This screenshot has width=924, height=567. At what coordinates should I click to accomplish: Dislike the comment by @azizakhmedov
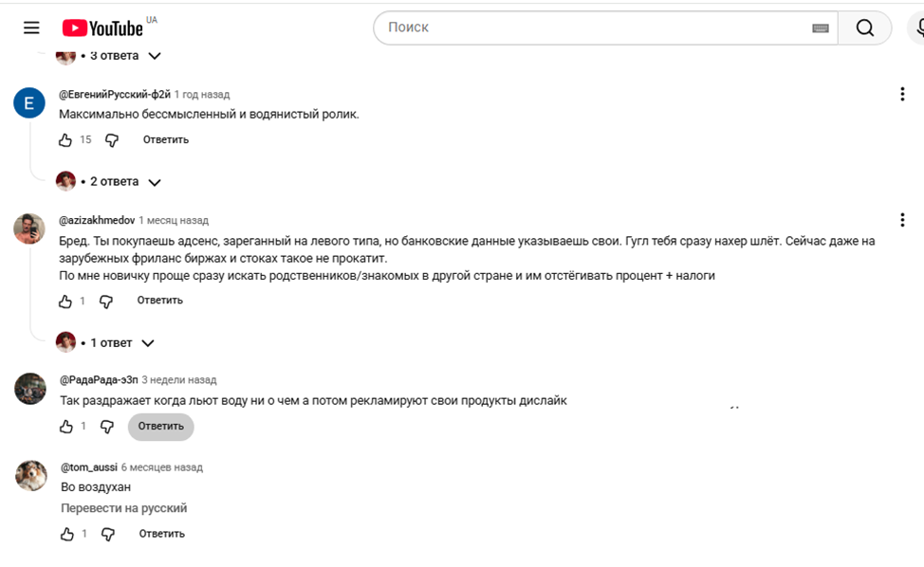coord(106,302)
